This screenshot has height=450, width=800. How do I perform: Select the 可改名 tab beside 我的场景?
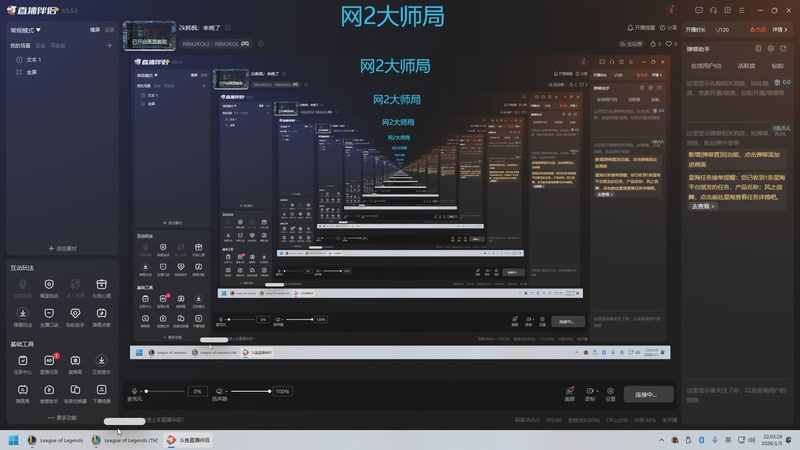click(58, 46)
